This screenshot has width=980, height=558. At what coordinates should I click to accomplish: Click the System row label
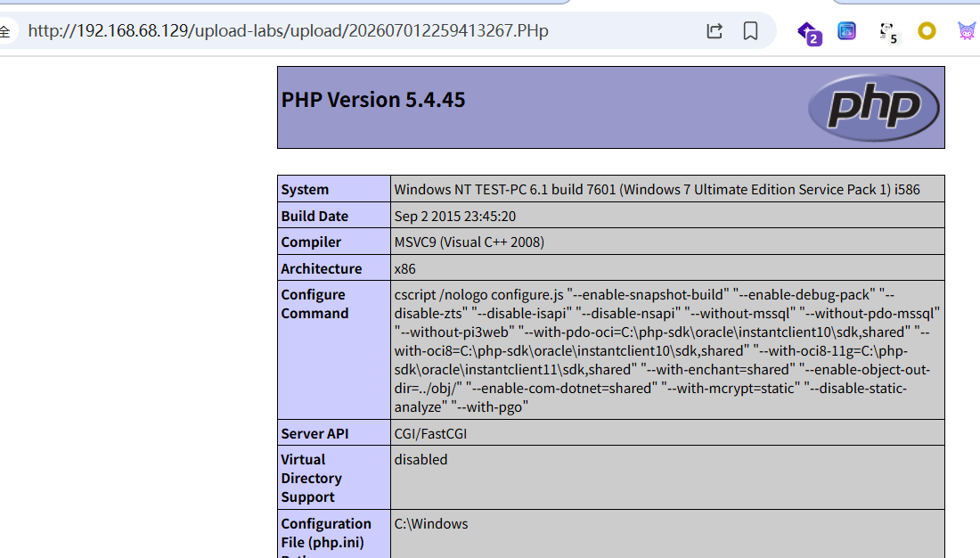[x=305, y=190]
